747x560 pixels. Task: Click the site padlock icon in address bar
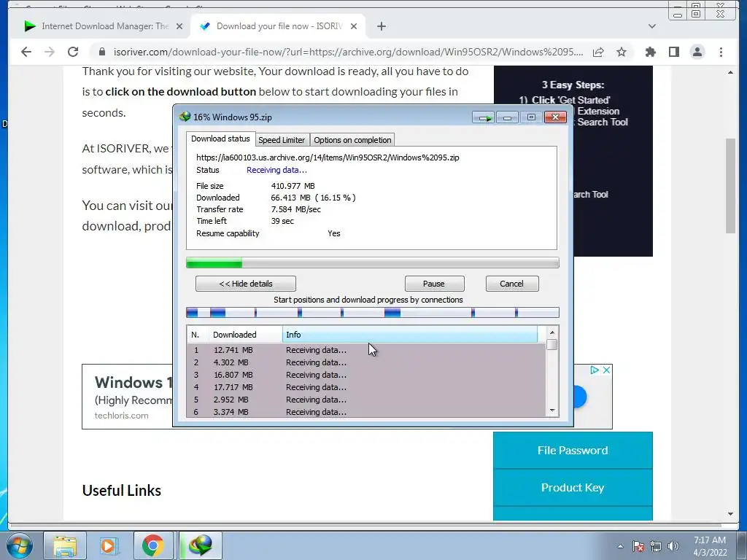point(102,52)
